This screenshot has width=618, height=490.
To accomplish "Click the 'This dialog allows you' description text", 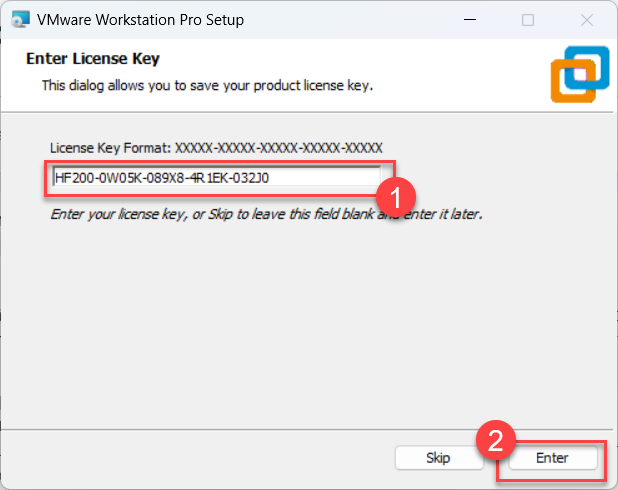I will [207, 86].
